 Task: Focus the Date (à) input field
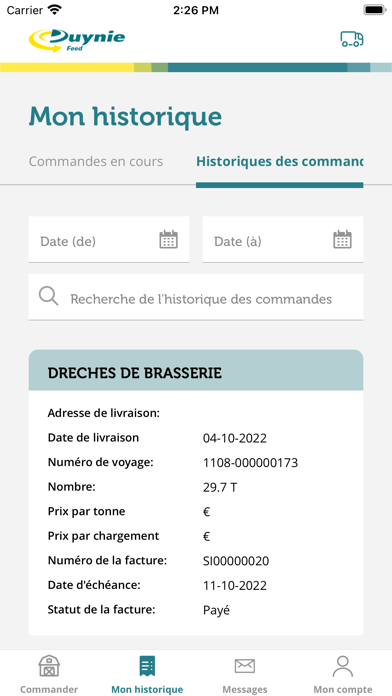coord(283,240)
